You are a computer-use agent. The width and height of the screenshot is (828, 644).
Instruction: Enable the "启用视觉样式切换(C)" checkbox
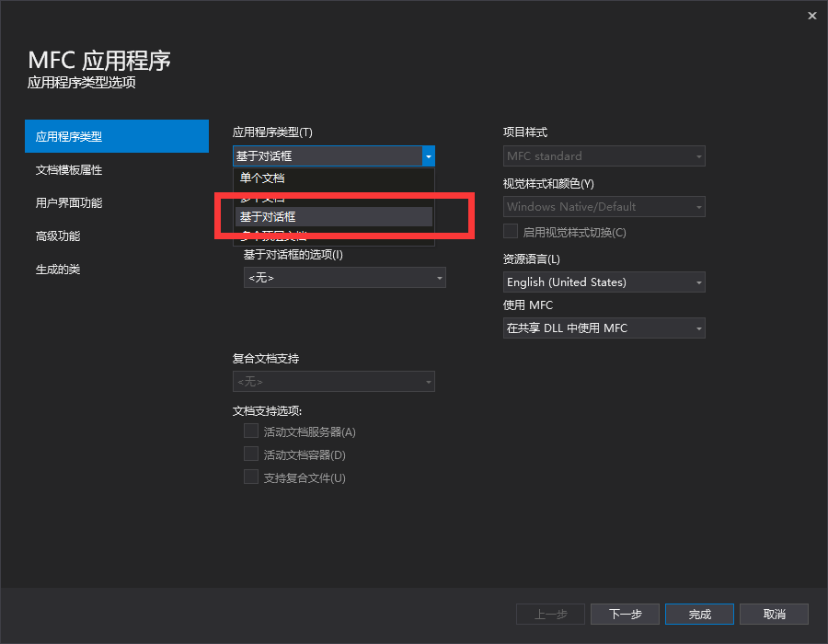pyautogui.click(x=511, y=231)
